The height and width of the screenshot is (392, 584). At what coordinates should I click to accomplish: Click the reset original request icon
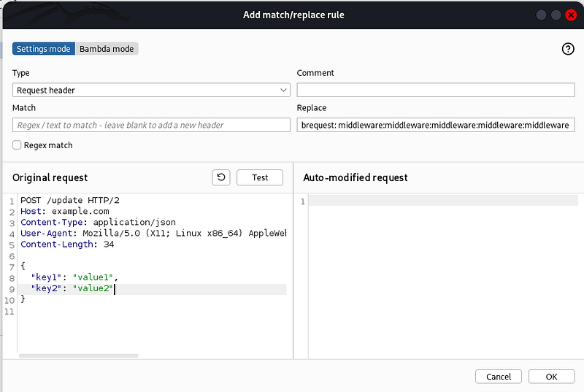tap(221, 177)
